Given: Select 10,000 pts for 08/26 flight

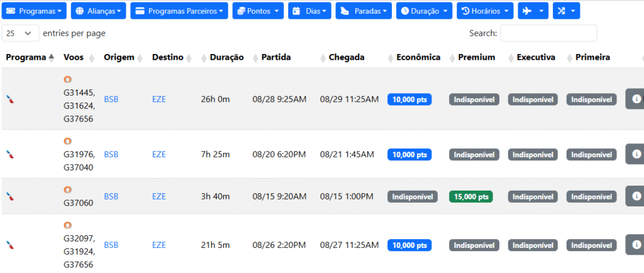Looking at the screenshot, I should pos(409,245).
